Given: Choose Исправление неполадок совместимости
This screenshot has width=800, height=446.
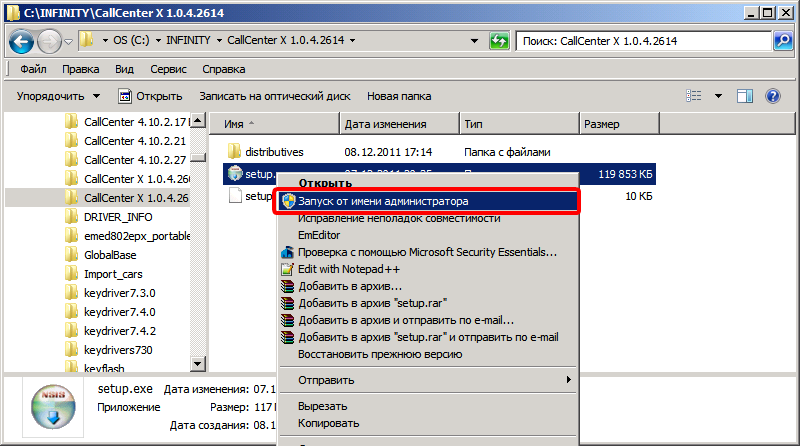Looking at the screenshot, I should coord(399,218).
